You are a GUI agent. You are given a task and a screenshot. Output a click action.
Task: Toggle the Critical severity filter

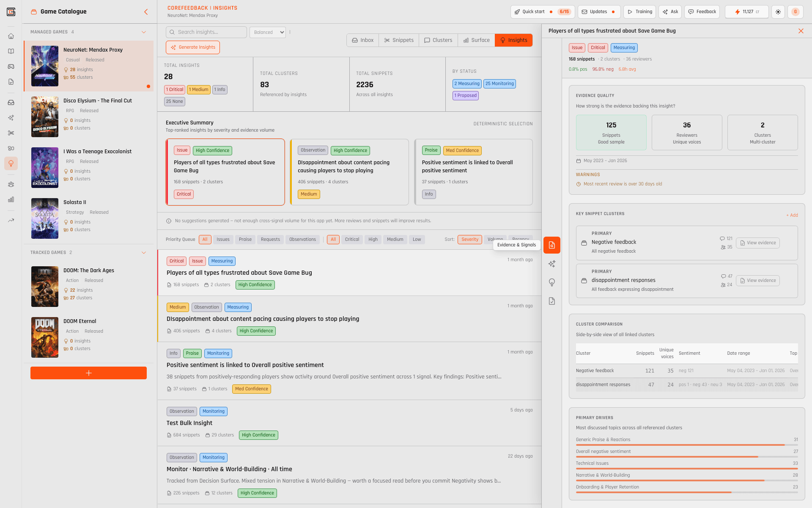(352, 240)
